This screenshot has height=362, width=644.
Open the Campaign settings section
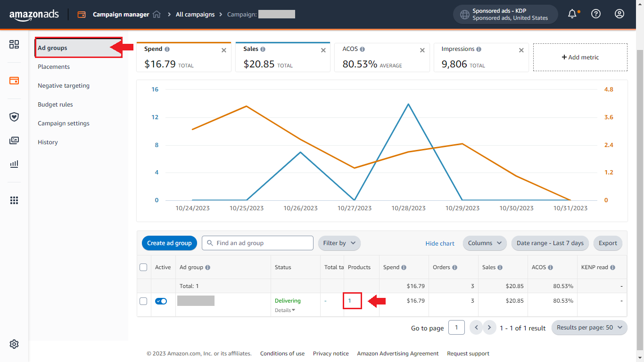63,123
